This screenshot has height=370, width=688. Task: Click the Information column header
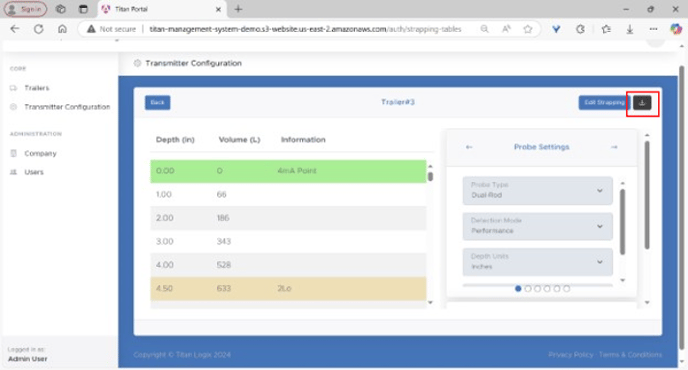pos(303,140)
